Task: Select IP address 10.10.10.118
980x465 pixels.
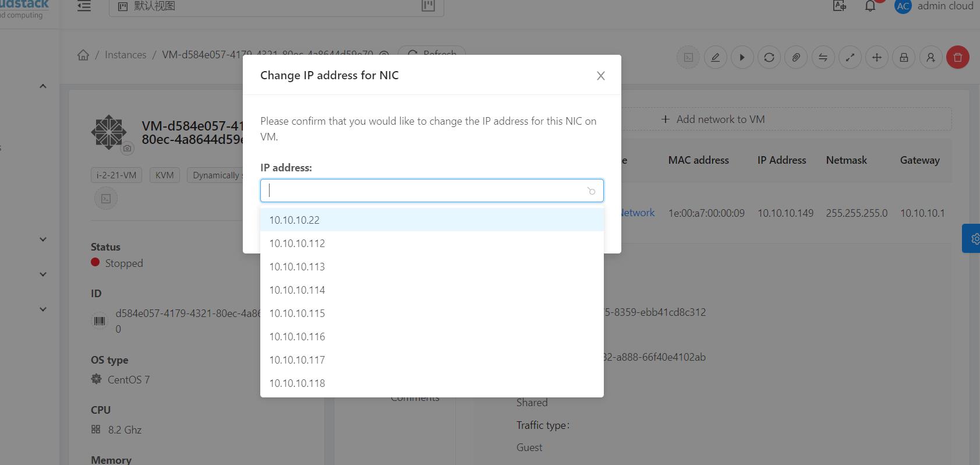Action: click(x=431, y=383)
